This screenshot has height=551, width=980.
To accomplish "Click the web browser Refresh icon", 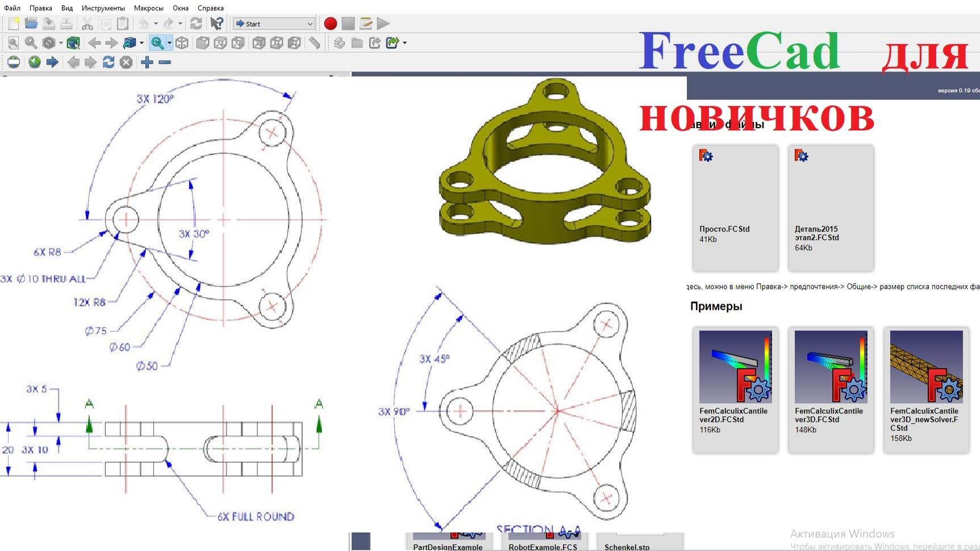I will 109,63.
